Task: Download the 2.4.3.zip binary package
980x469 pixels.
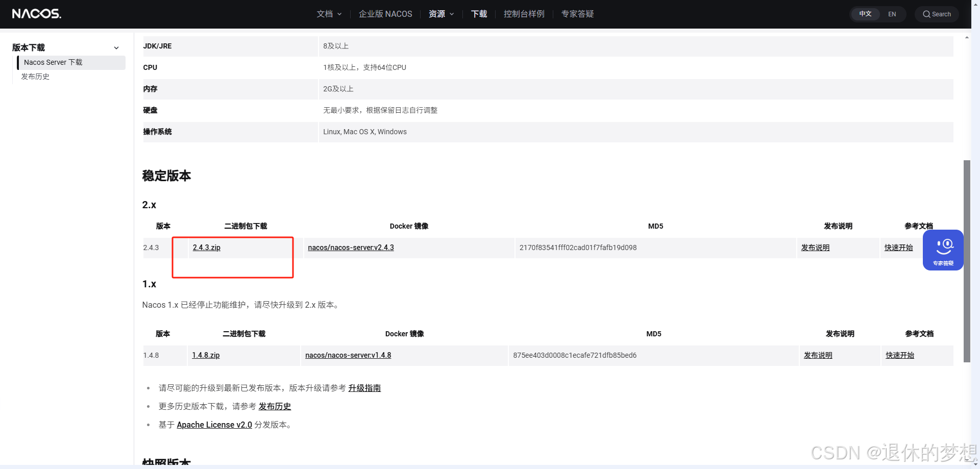Action: 207,248
